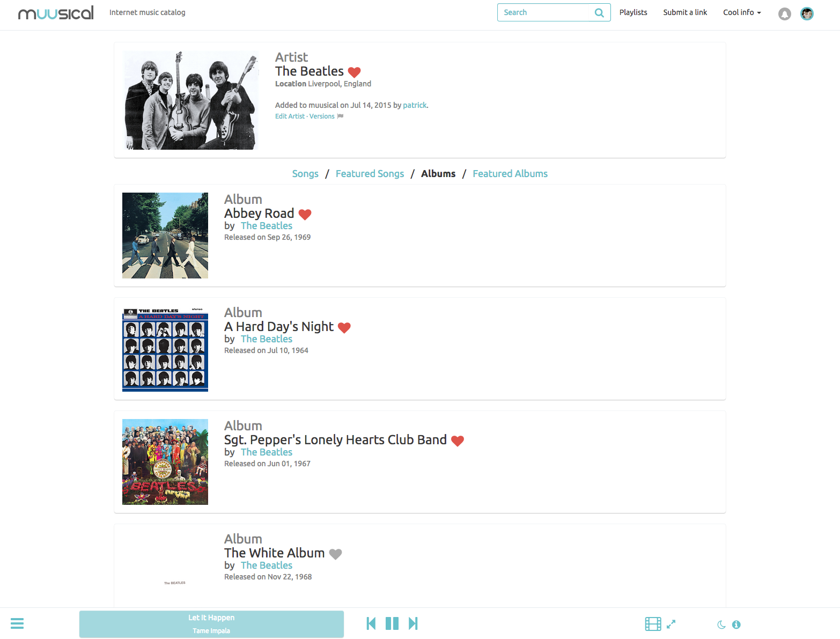Unlike the Abbey Road album
Viewport: 840px width, 639px height.
pyautogui.click(x=305, y=214)
